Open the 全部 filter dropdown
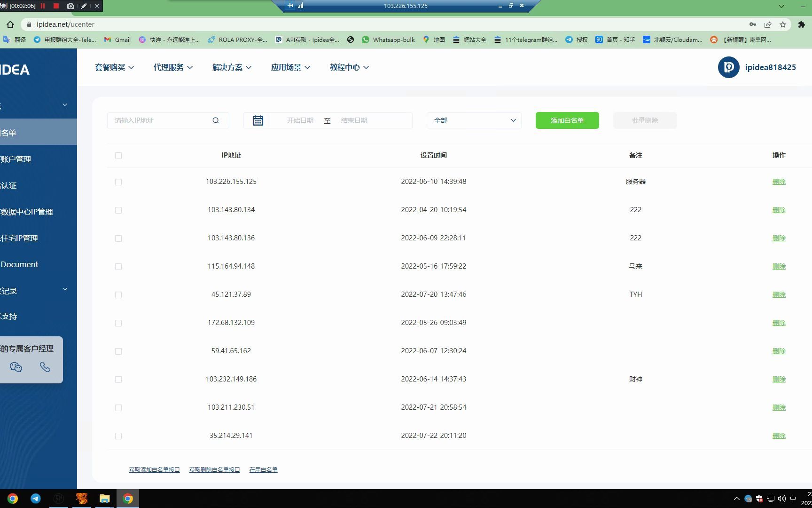This screenshot has width=812, height=508. pos(474,120)
